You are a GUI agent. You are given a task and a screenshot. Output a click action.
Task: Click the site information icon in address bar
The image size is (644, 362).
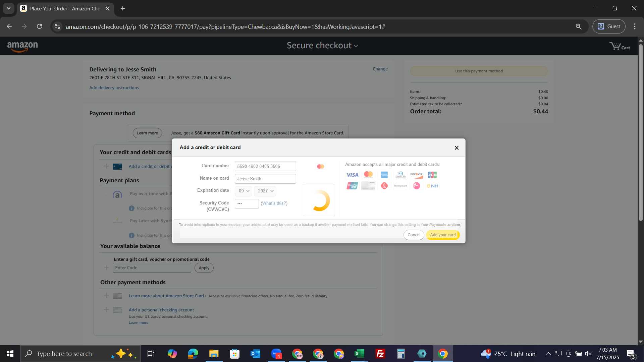pyautogui.click(x=57, y=26)
